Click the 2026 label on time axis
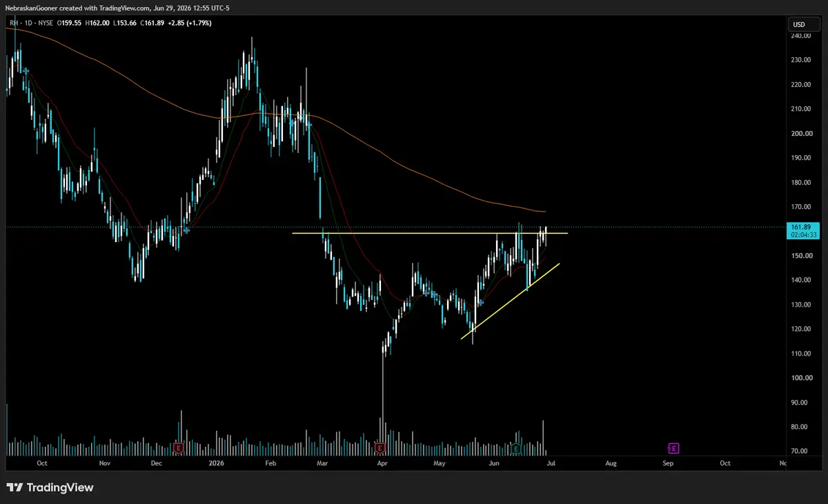828x504 pixels. tap(217, 464)
